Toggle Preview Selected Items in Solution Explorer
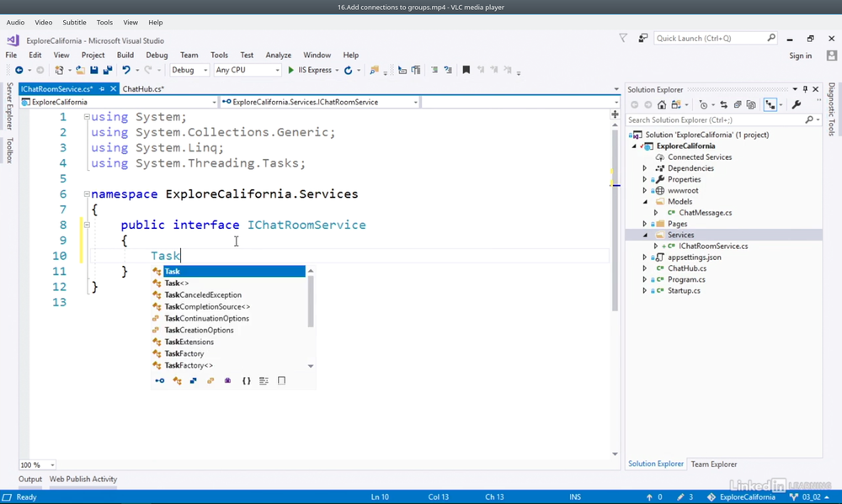Image resolution: width=842 pixels, height=504 pixels. click(770, 105)
